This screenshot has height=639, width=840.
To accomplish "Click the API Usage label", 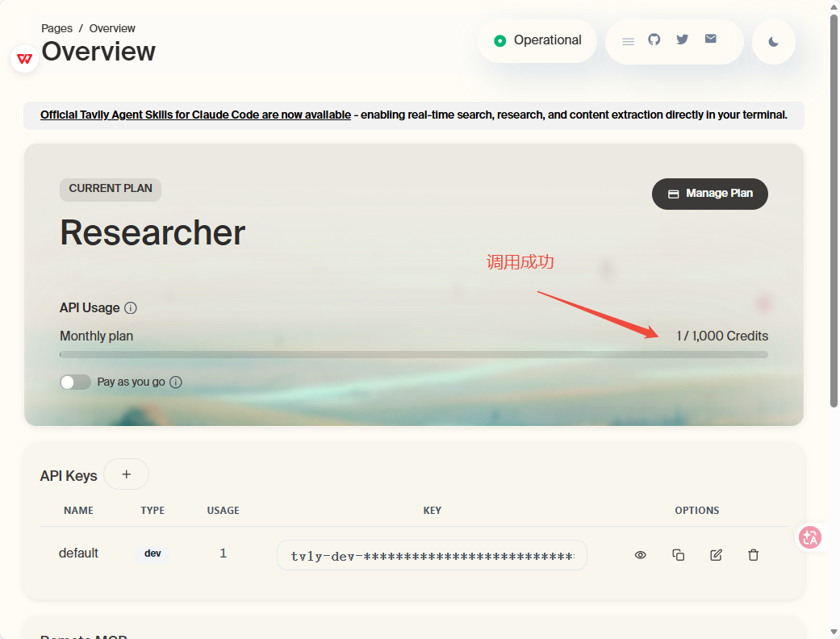I will pyautogui.click(x=90, y=308).
